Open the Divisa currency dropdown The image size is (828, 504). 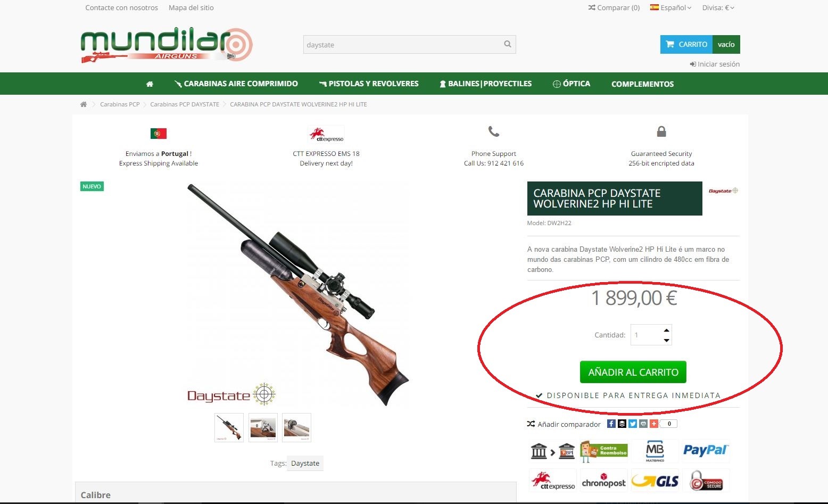click(718, 7)
